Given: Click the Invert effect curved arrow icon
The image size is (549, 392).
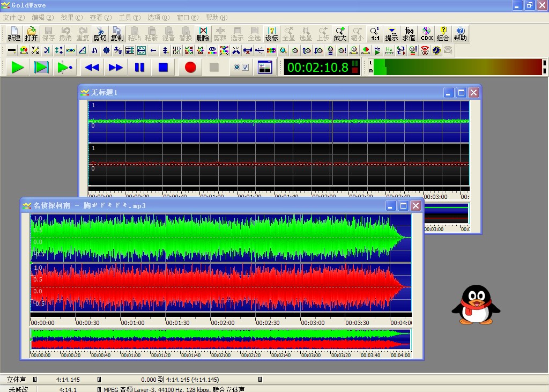Looking at the screenshot, I should point(94,50).
